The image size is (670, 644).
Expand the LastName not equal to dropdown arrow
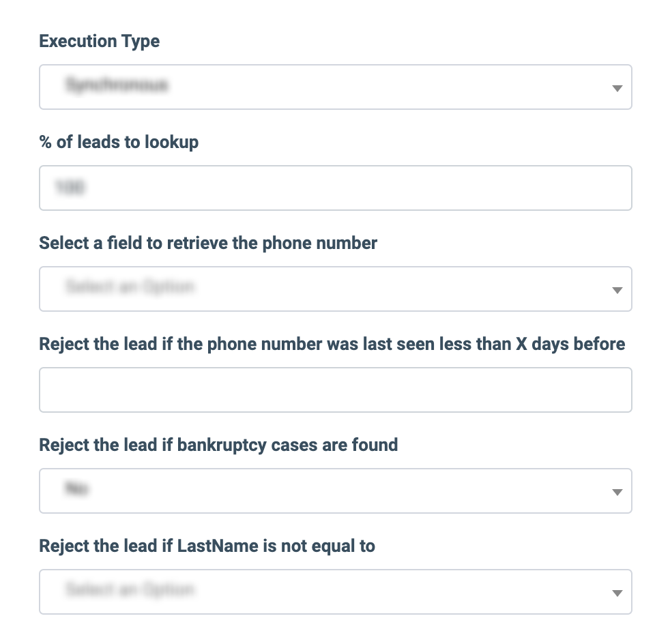(x=617, y=593)
